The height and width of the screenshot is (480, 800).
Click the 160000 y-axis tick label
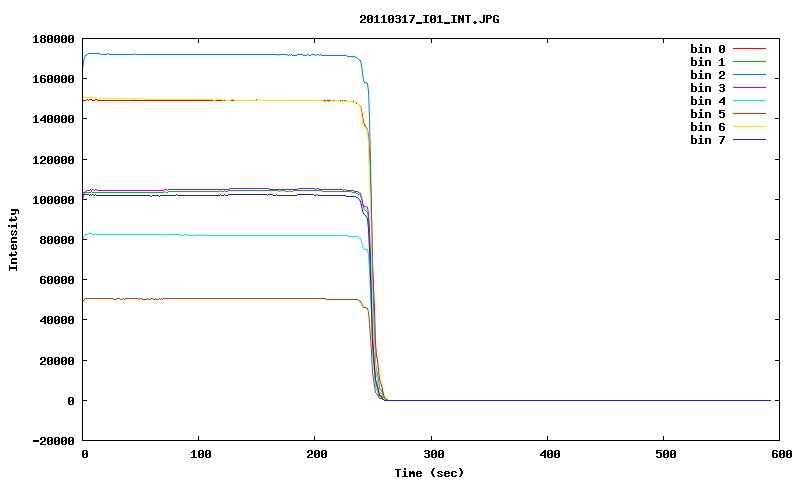click(x=53, y=79)
